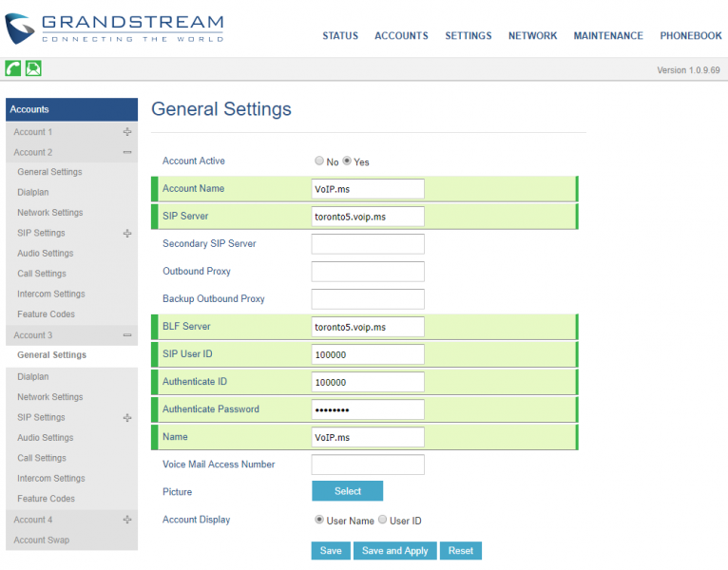
Task: Open Network Settings under Account 3
Action: (50, 397)
